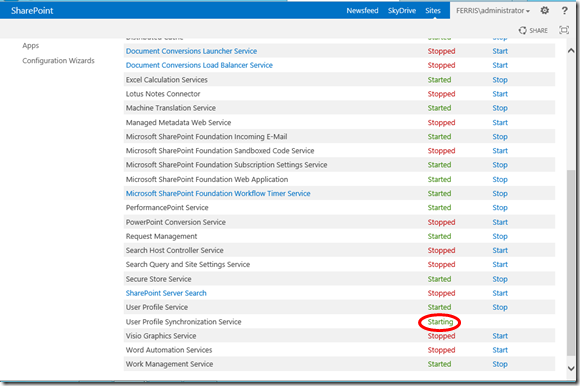Open the help question mark
This screenshot has height=386, width=580.
coord(564,11)
